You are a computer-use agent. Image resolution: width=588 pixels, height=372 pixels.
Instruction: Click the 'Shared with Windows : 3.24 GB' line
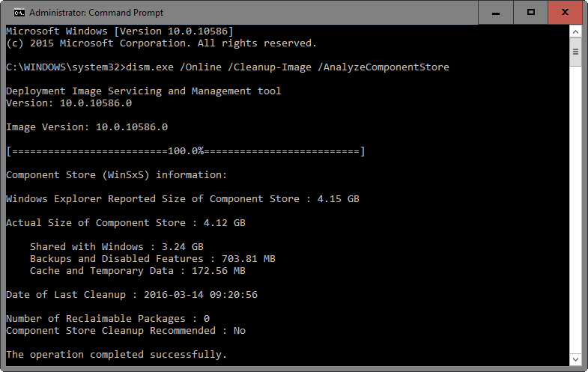(x=117, y=247)
